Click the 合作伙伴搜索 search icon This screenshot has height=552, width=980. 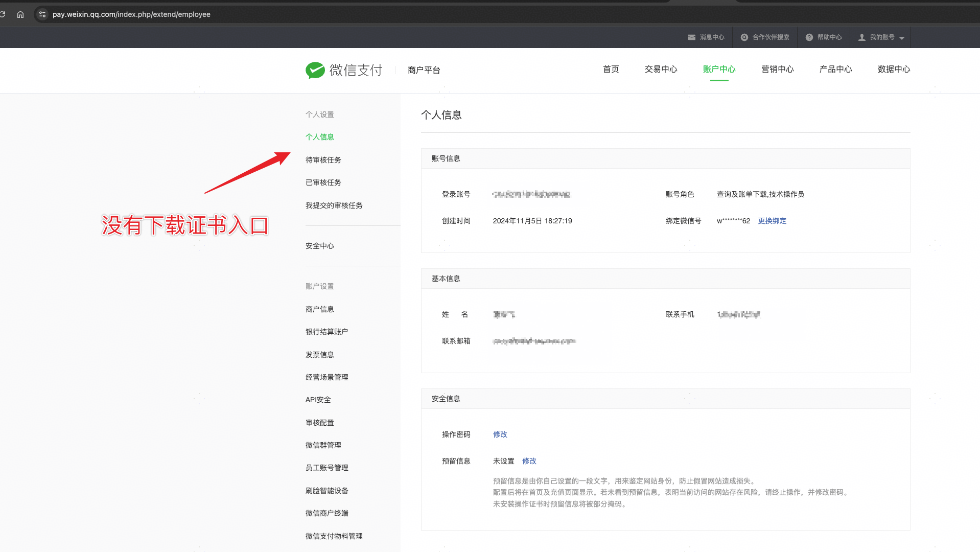(744, 37)
